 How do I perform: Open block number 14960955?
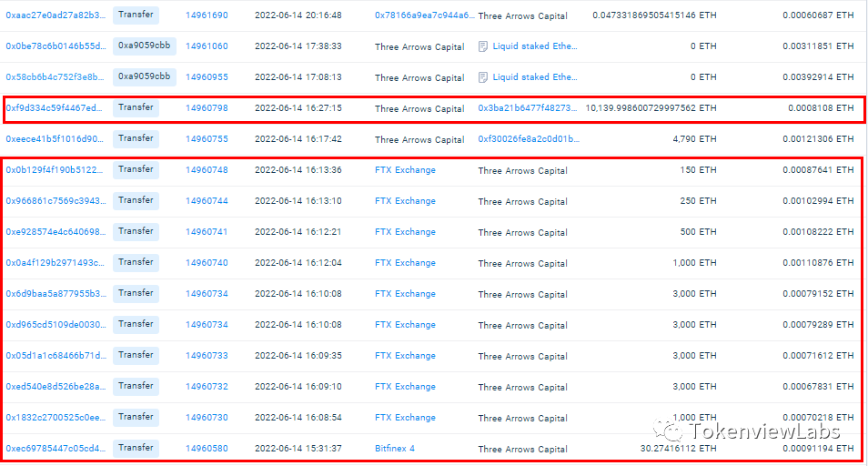coord(207,77)
